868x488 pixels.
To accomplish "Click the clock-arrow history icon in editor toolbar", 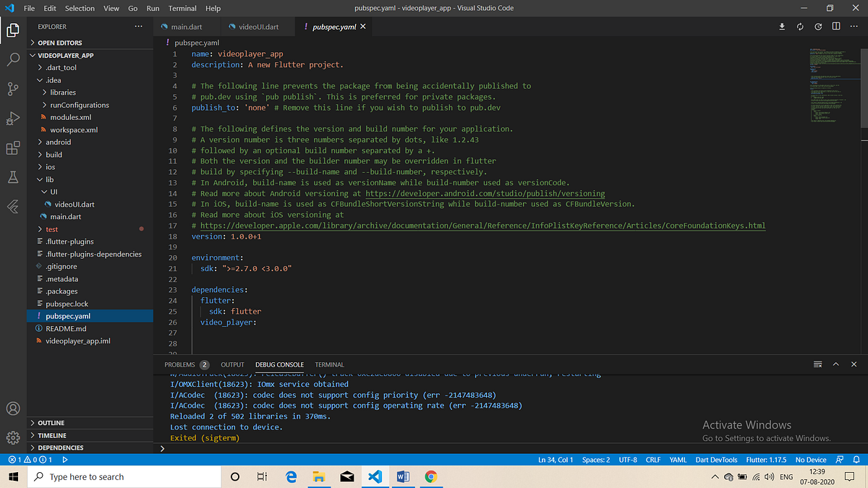I will click(x=818, y=27).
